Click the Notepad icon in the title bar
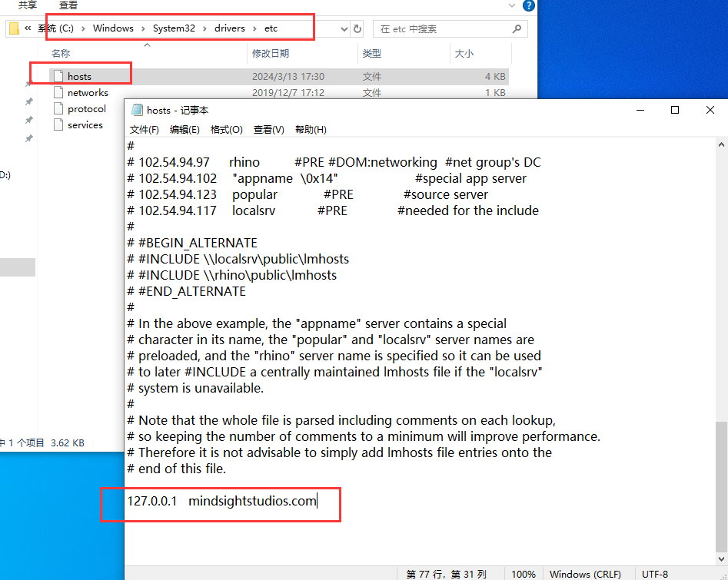 tap(138, 110)
